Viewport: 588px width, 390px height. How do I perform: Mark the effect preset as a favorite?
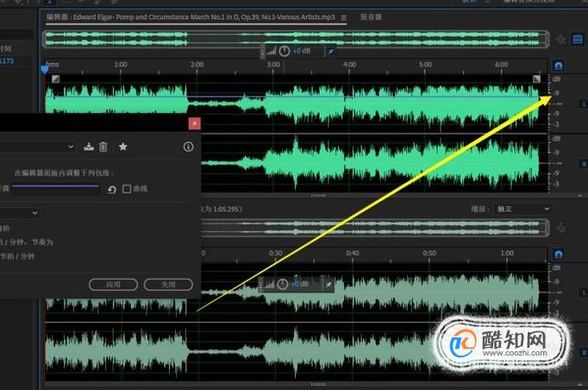[122, 147]
